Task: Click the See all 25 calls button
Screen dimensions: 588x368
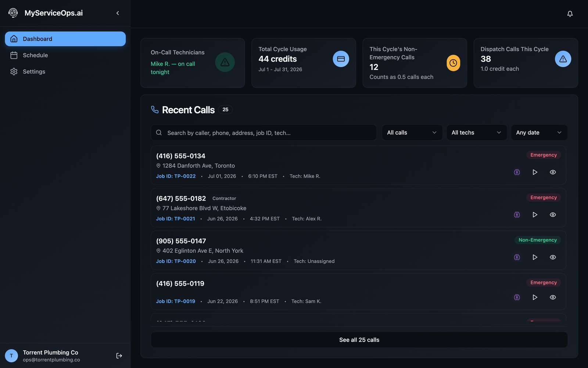Action: (359, 340)
